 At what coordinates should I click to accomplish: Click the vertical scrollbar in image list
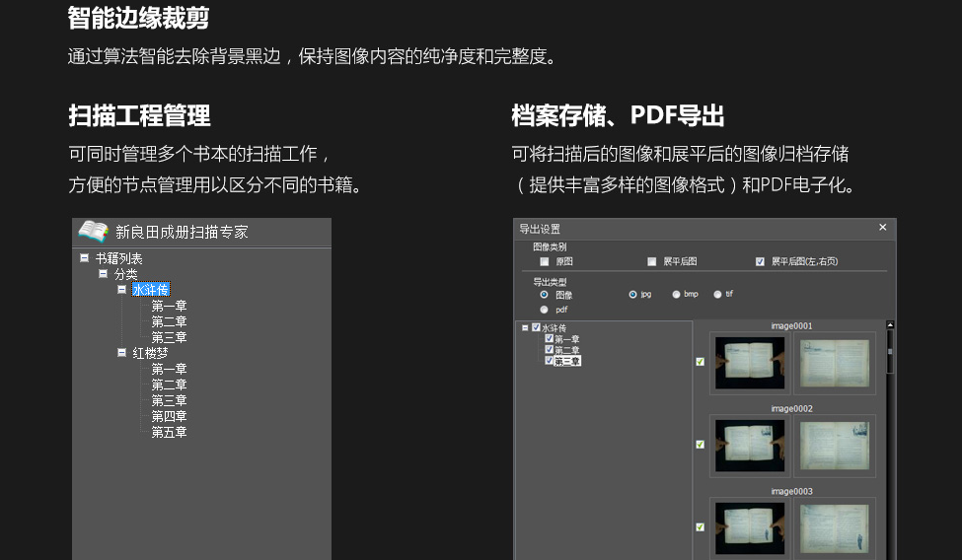(x=890, y=353)
